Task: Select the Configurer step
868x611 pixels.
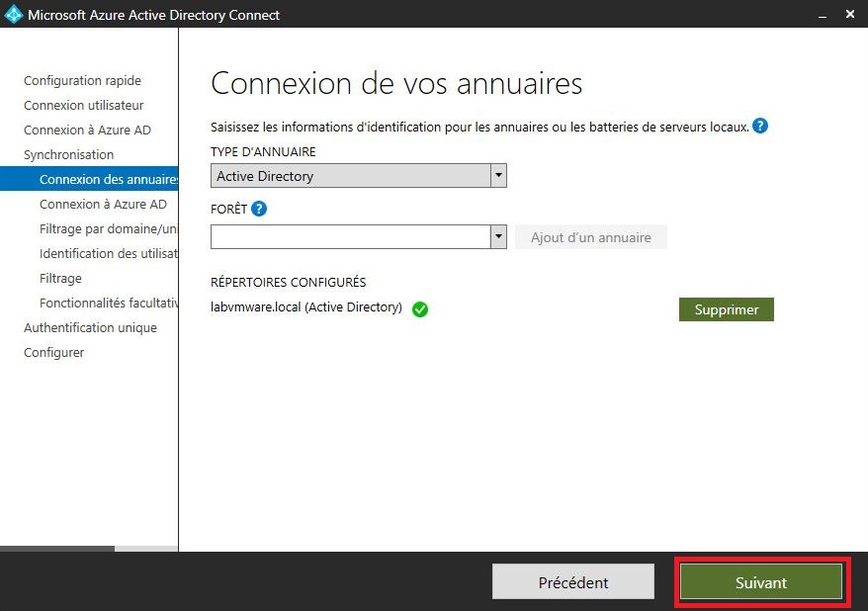Action: pos(53,353)
